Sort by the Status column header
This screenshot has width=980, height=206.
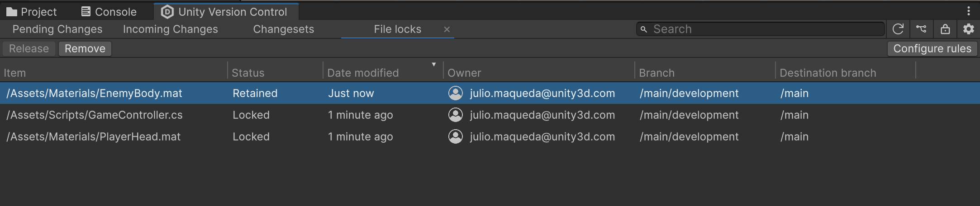[x=248, y=73]
